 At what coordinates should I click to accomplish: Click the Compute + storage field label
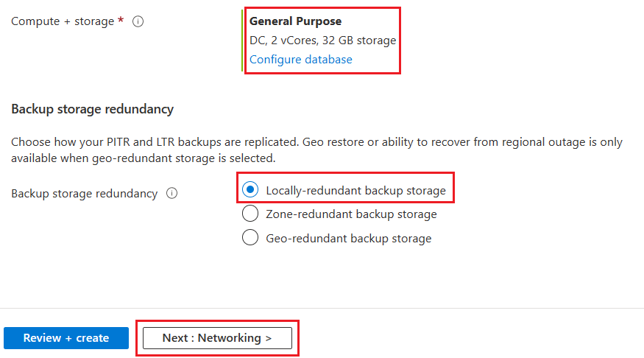click(63, 21)
